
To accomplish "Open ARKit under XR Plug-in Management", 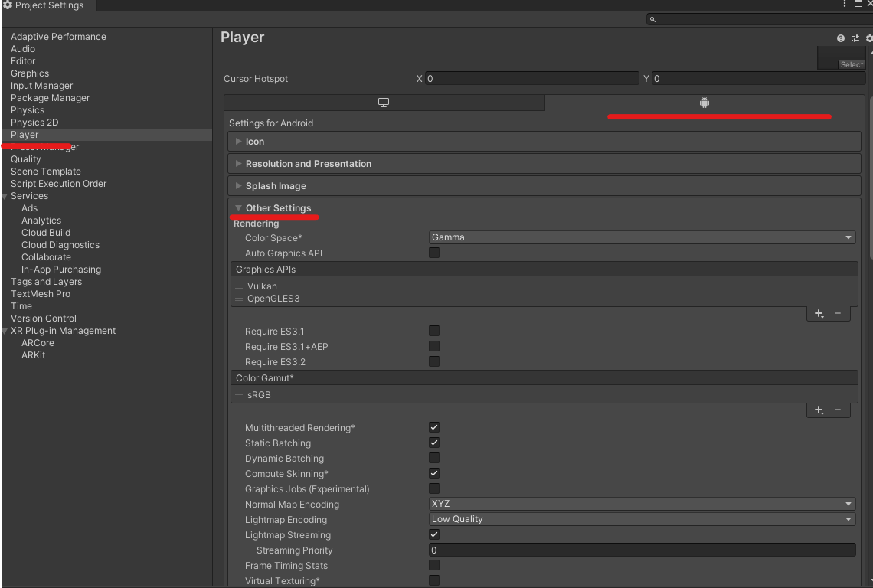I will pos(34,355).
